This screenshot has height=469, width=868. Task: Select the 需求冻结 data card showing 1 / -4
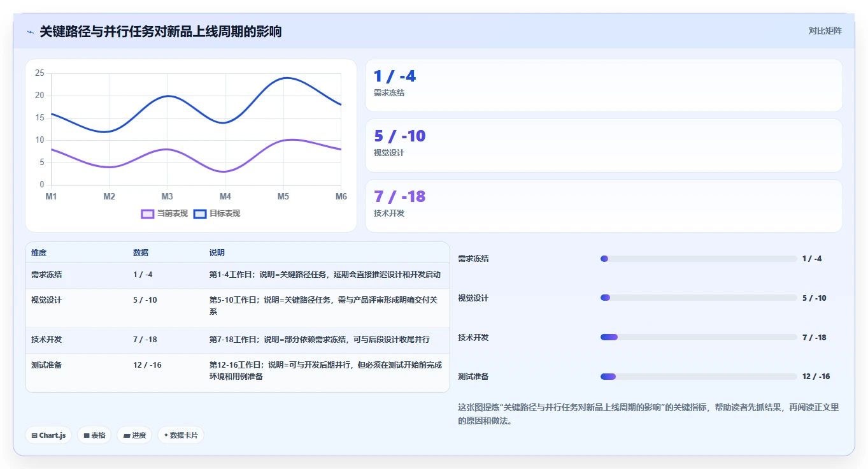[604, 85]
